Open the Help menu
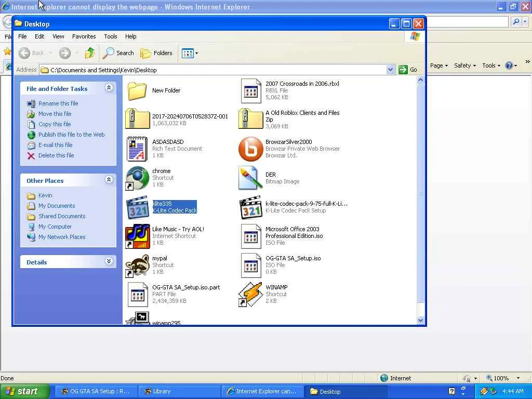532x399 pixels. pos(130,36)
